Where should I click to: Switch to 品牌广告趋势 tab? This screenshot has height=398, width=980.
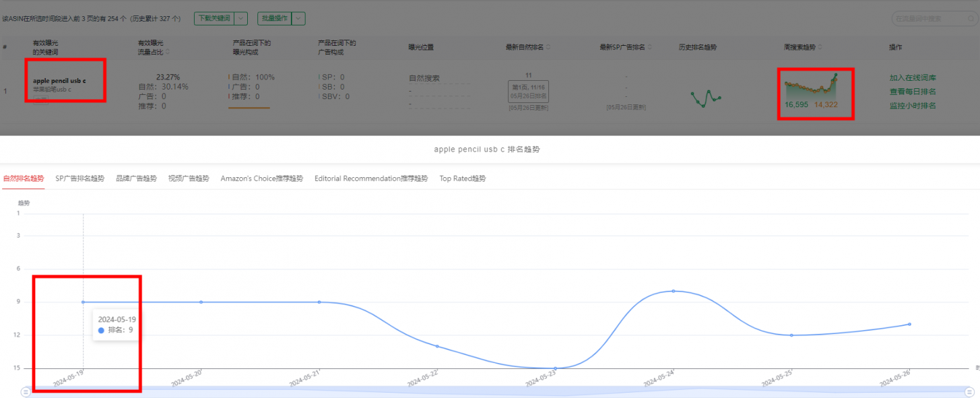pos(136,178)
